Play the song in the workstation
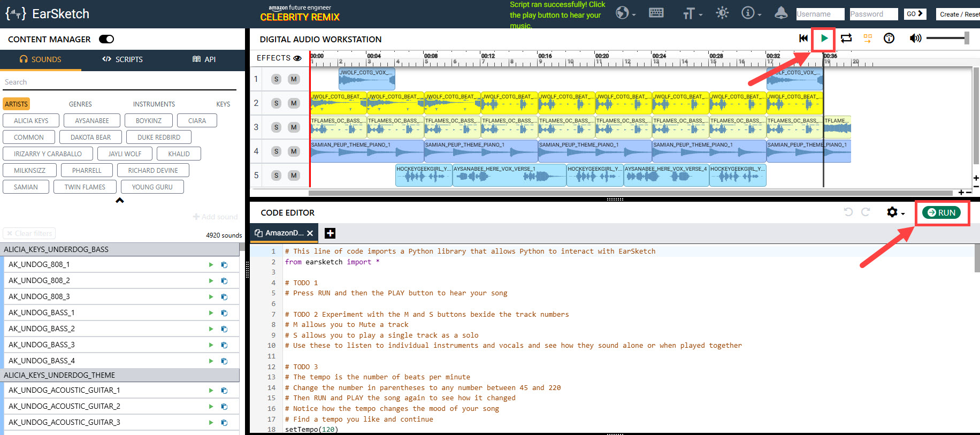Image resolution: width=980 pixels, height=435 pixels. pyautogui.click(x=824, y=39)
